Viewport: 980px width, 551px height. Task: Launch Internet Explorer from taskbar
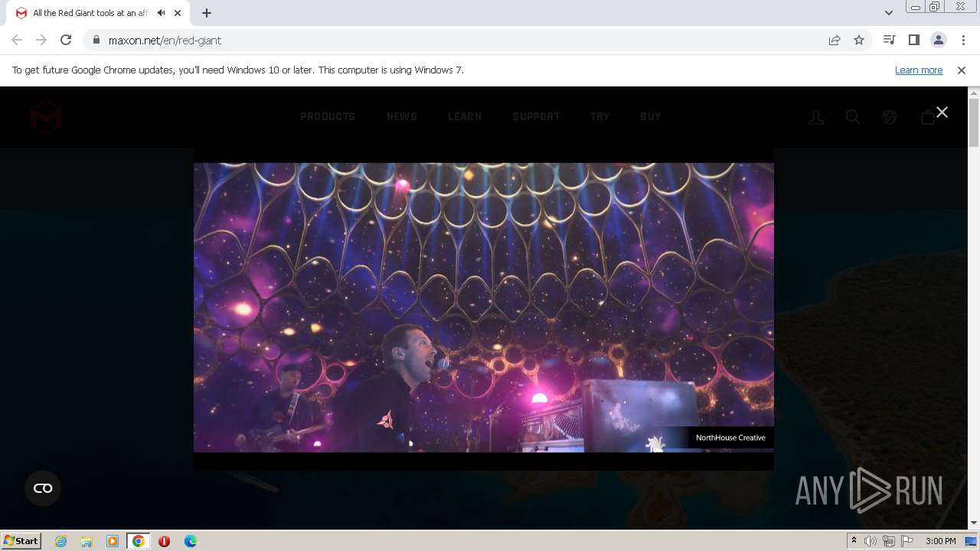pyautogui.click(x=61, y=541)
